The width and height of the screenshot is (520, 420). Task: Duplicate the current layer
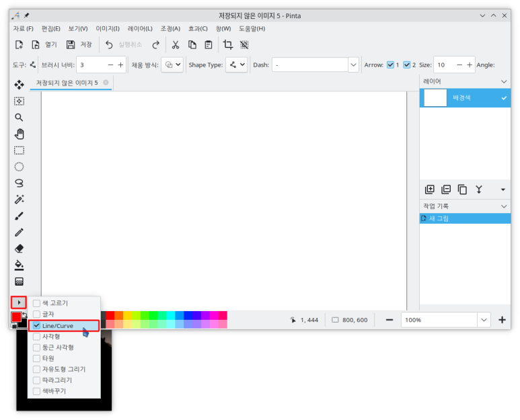point(462,190)
